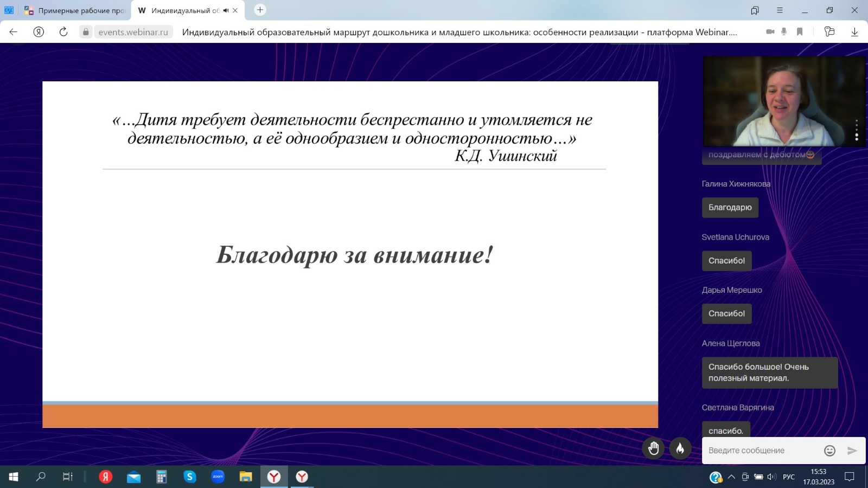
Task: Bookmark this page with the bookmark icon
Action: (800, 32)
